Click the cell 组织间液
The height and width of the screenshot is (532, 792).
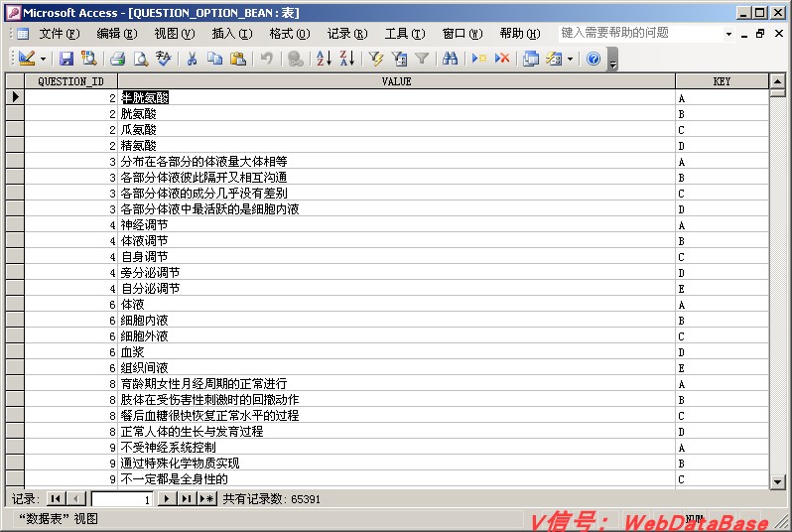[x=397, y=368]
